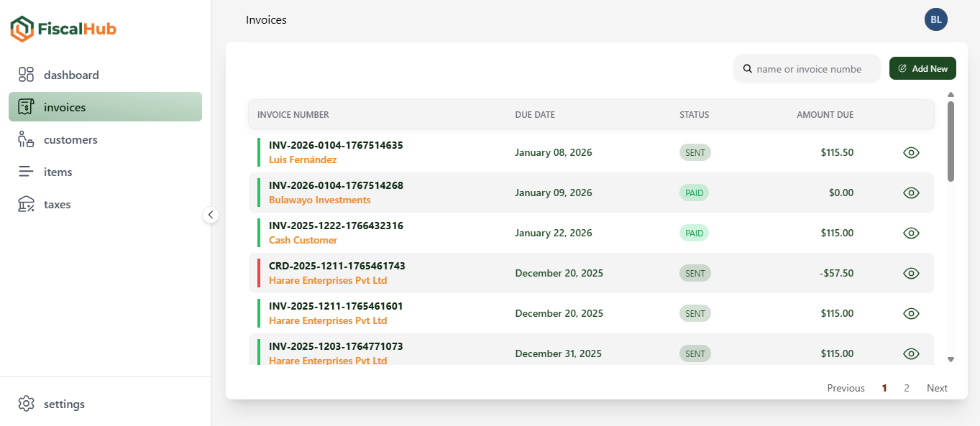
Task: Open the eye icon for credit note CRD-2025-1211-1765461743
Action: [x=911, y=273]
